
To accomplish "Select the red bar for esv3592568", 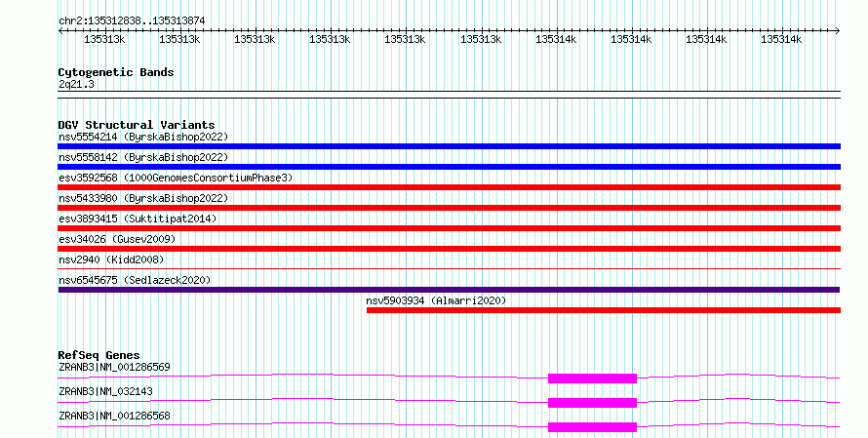I will [449, 187].
